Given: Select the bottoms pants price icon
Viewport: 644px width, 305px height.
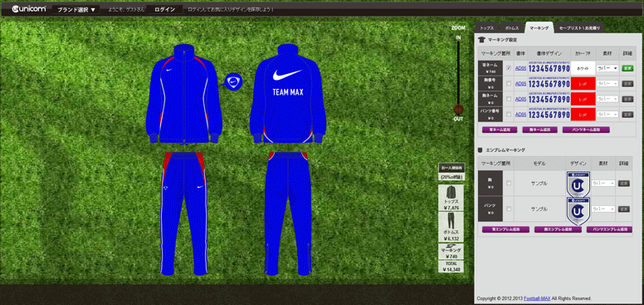Looking at the screenshot, I should [x=451, y=227].
